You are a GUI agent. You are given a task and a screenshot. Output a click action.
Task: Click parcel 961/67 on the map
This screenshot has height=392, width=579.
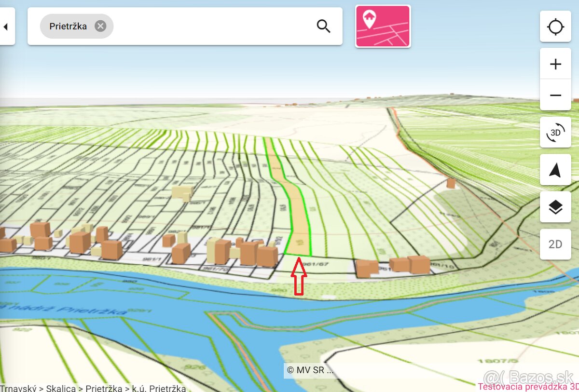point(317,264)
